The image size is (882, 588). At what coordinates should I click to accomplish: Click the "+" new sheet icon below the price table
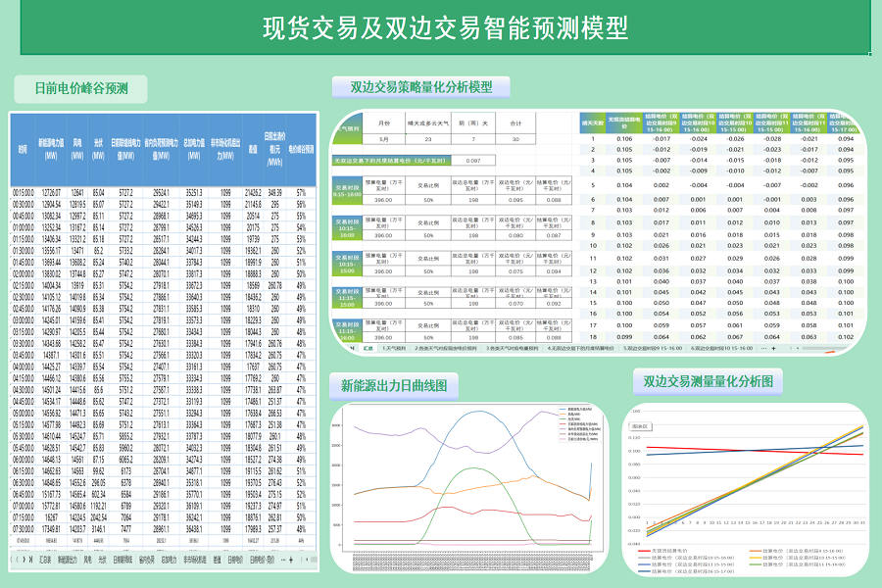click(290, 559)
